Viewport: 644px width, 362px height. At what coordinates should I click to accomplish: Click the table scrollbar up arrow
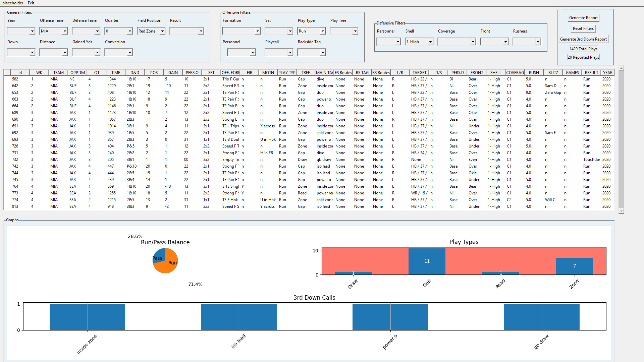621,68
